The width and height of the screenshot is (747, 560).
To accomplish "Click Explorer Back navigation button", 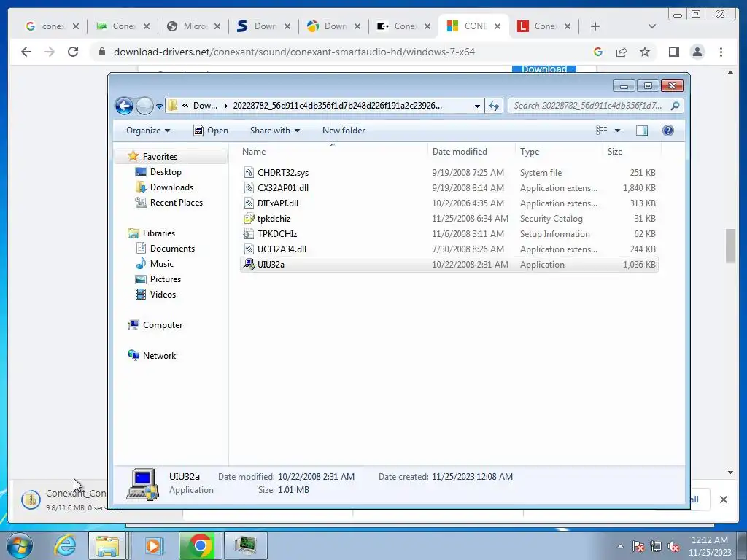I will click(x=124, y=106).
